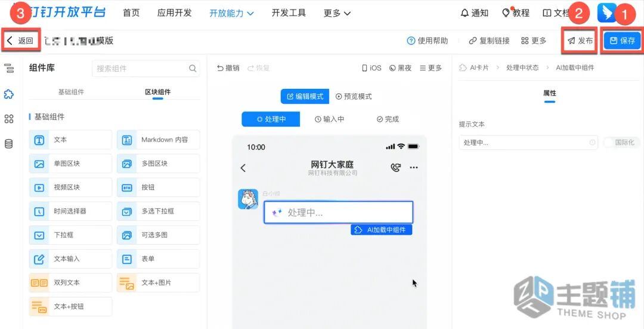Select the 输入中 state tab

click(x=329, y=119)
